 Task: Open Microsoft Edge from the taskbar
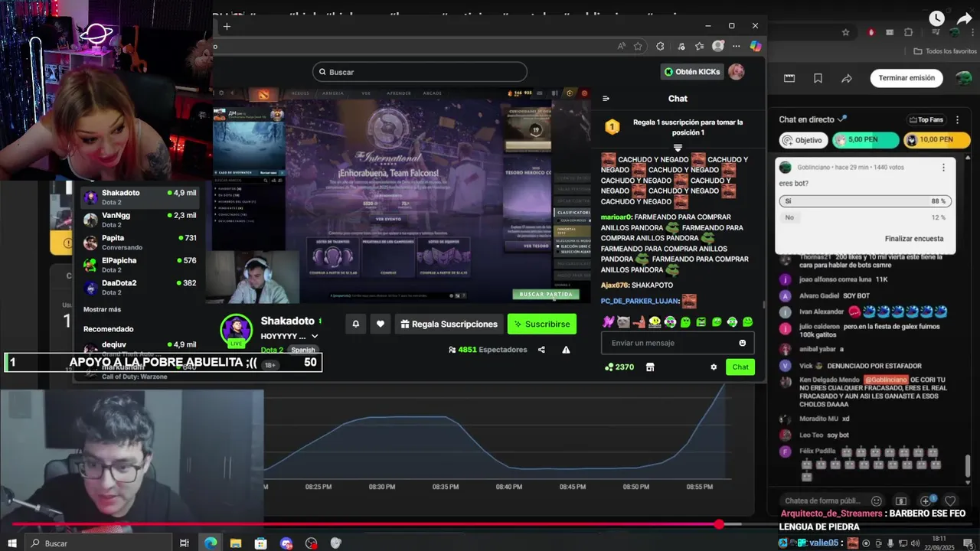pos(211,543)
